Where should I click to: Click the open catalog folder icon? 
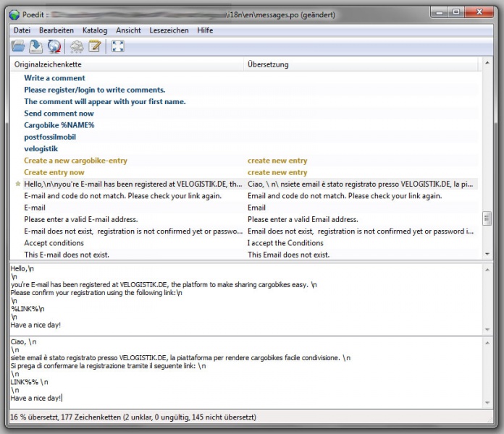(18, 47)
